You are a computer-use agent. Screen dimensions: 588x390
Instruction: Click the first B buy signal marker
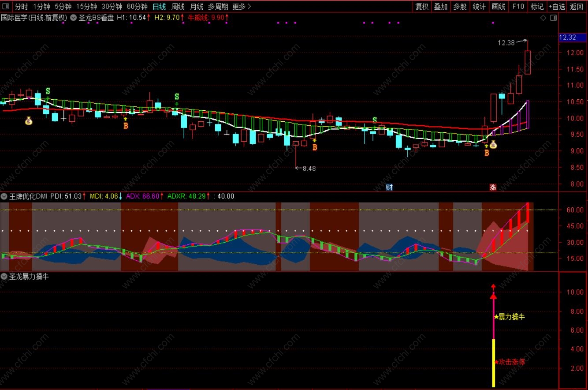126,126
